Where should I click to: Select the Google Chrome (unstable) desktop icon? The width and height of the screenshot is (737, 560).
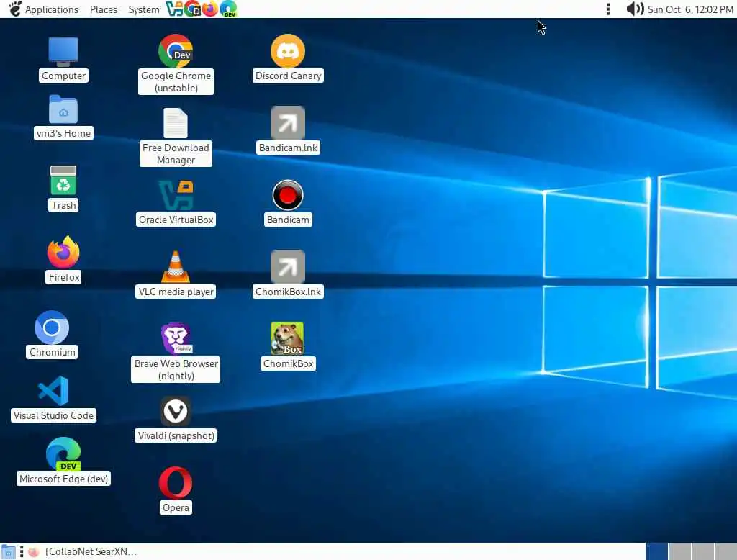176,51
